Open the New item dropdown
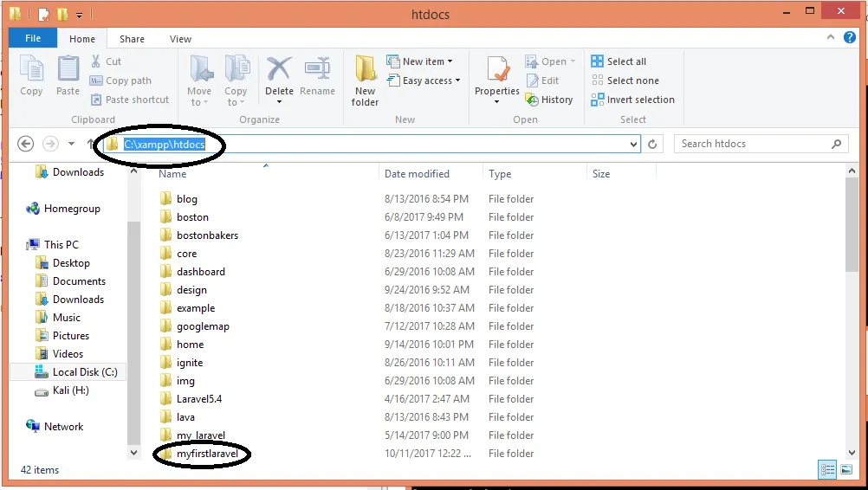The height and width of the screenshot is (490, 868). (419, 61)
